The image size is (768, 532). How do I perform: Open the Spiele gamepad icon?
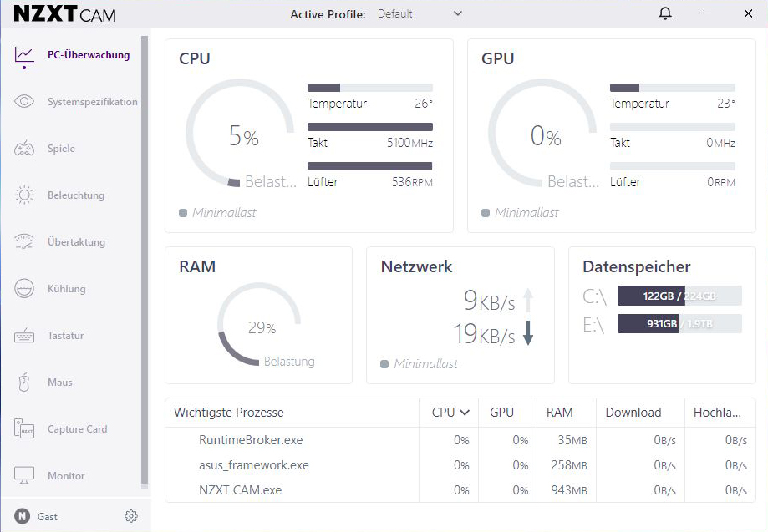pos(24,149)
